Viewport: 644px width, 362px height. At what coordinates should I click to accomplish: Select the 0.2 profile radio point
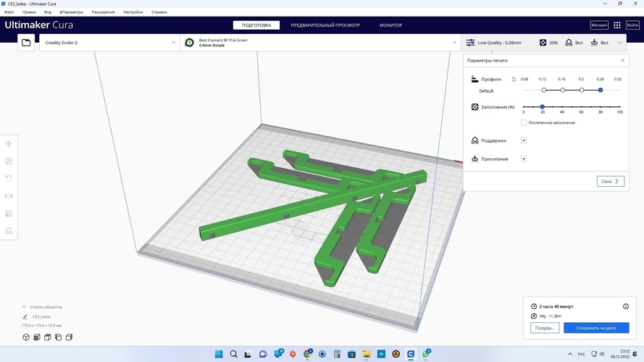[582, 90]
